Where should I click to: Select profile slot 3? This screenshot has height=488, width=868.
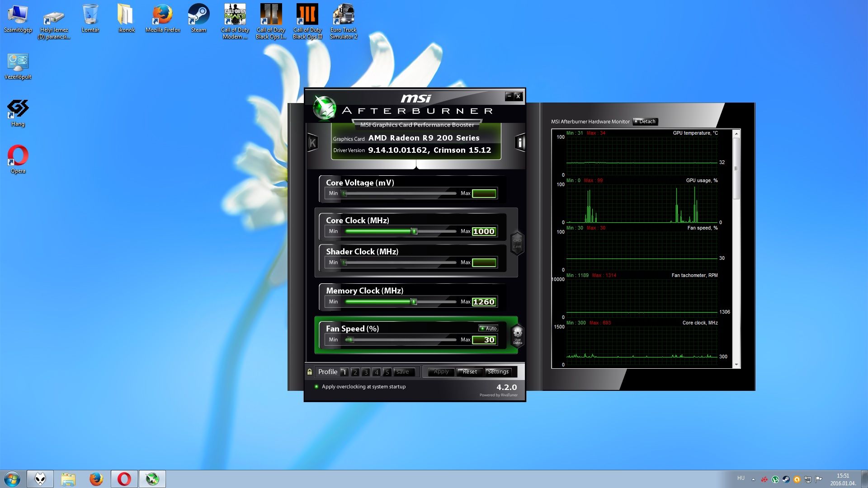tap(366, 372)
